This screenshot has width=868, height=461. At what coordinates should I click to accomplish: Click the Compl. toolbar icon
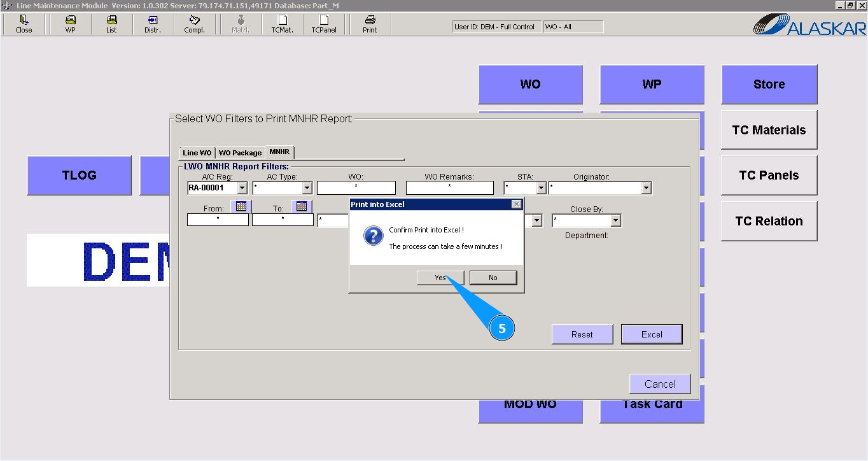(194, 24)
